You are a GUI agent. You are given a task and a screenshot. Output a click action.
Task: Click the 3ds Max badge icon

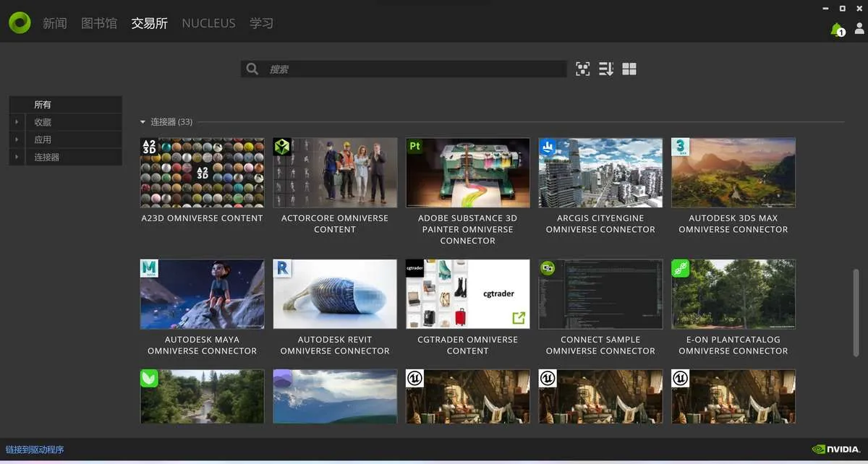coord(681,147)
